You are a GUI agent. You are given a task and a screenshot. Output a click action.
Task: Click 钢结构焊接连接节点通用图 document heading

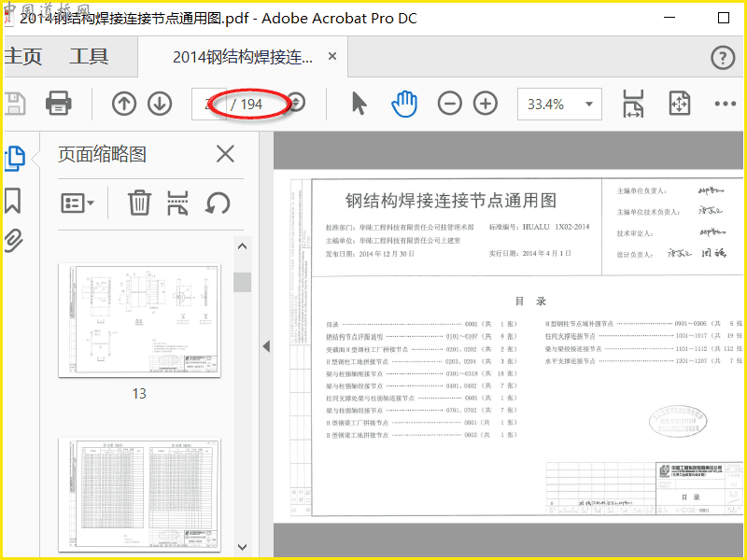[x=451, y=201]
